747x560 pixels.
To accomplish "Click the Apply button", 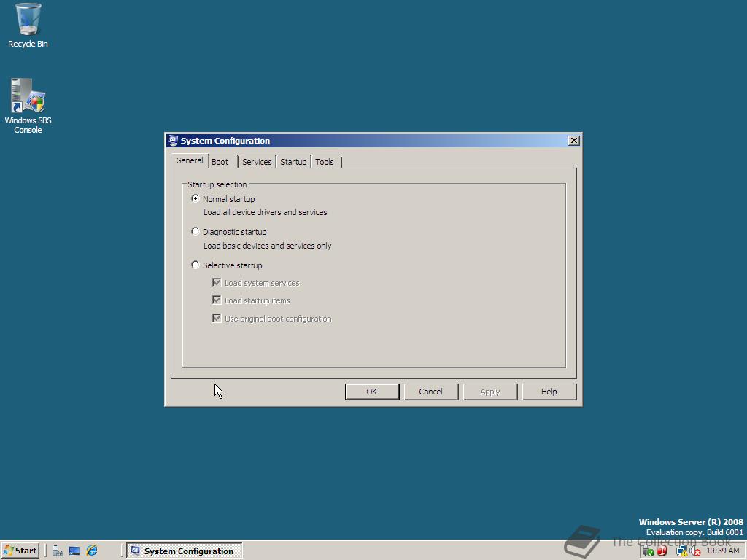I will click(x=490, y=392).
